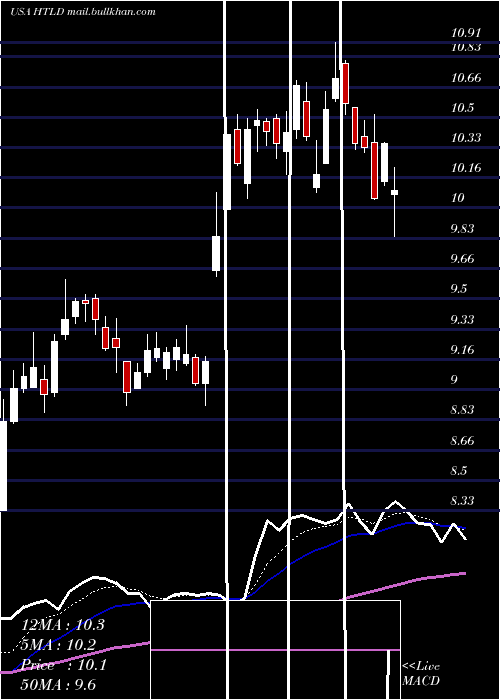The width and height of the screenshot is (500, 700).
Task: Click the 8.83 price axis label
Action: (462, 410)
